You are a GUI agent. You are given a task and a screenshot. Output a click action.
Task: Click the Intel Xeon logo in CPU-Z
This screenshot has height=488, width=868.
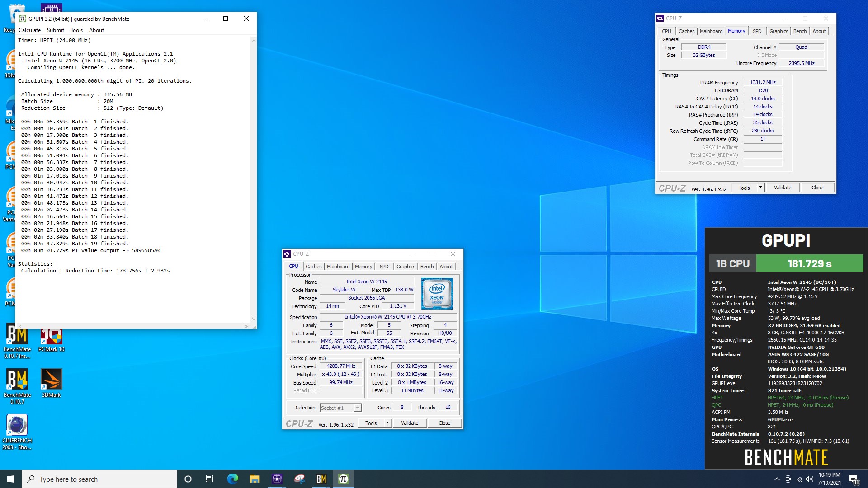(x=437, y=294)
